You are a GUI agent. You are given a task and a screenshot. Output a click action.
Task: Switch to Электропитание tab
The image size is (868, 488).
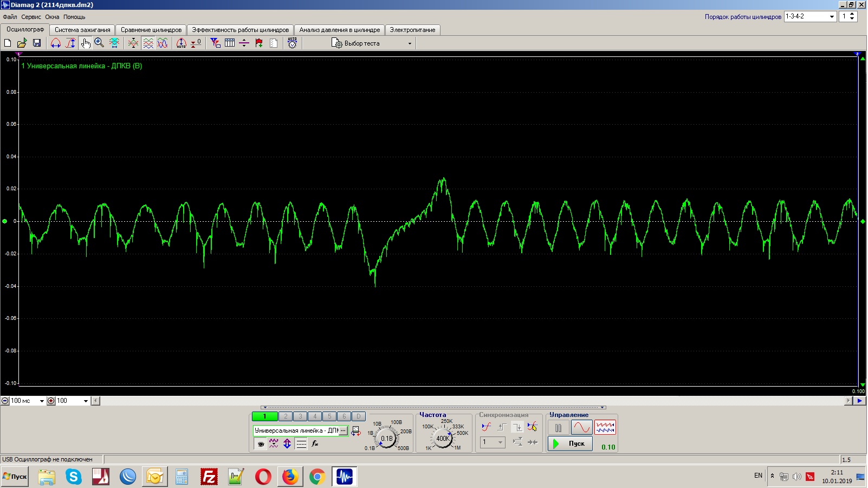coord(412,30)
